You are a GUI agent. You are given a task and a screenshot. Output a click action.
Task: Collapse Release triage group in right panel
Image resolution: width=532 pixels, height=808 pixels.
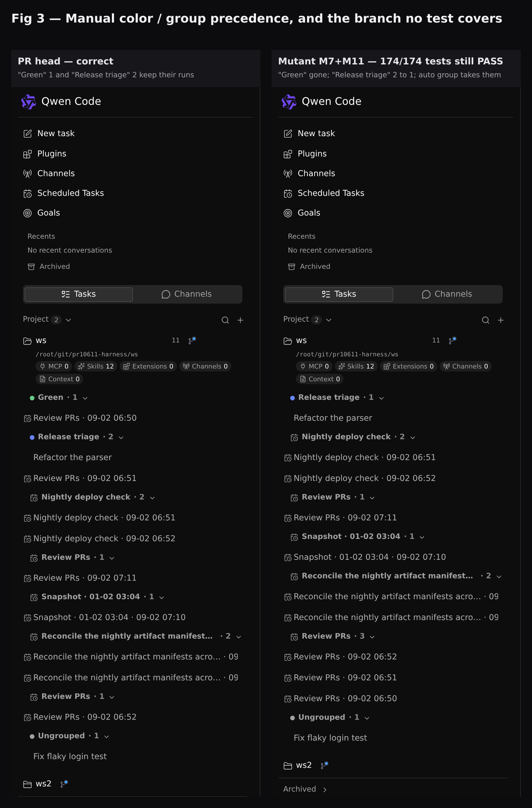(381, 398)
